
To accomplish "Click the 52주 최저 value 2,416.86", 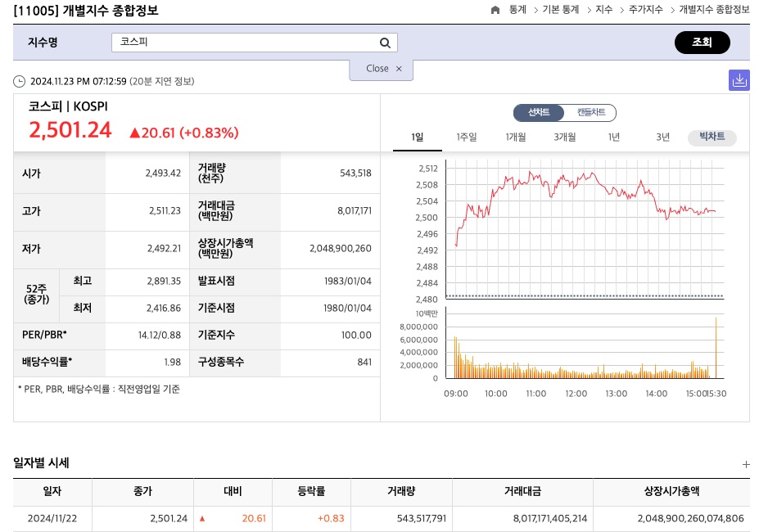I will click(x=164, y=309).
